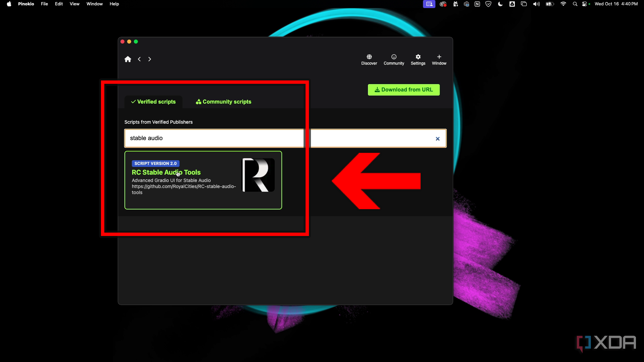Click the Google Drive menu bar icon
The height and width of the screenshot is (362, 644).
(x=512, y=4)
